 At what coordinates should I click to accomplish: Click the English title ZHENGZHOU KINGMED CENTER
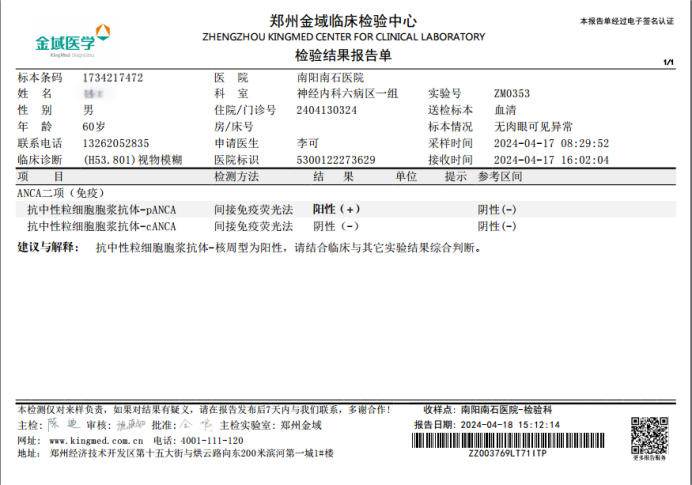343,37
